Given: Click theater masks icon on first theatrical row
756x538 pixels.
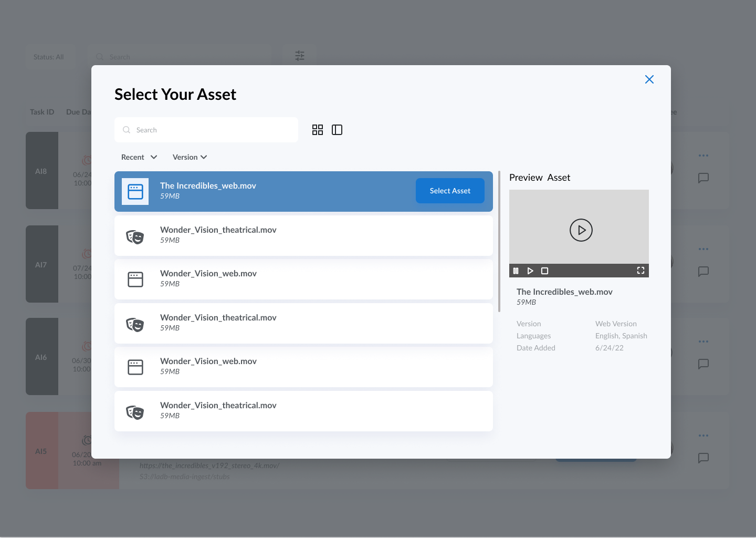Looking at the screenshot, I should (135, 237).
